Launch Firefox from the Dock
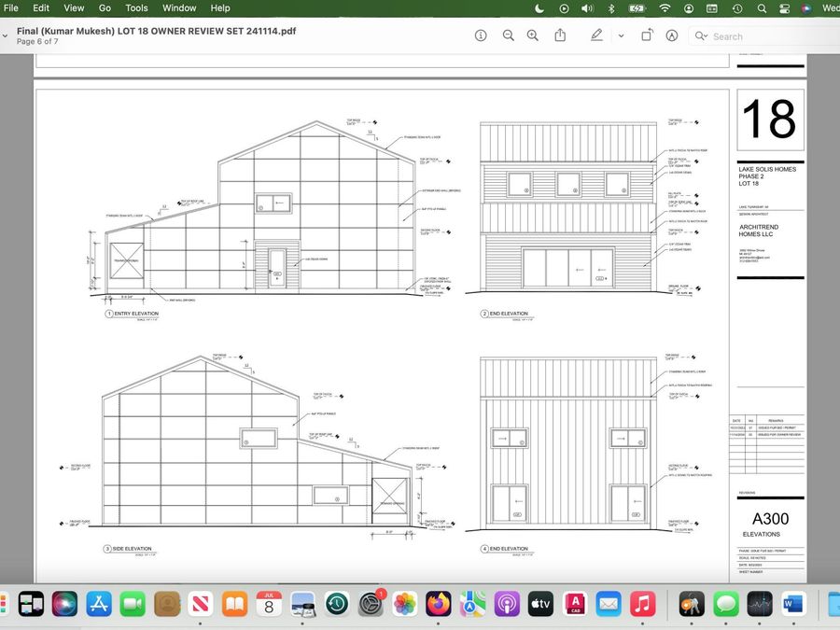Viewport: 840px width, 630px height. [439, 604]
